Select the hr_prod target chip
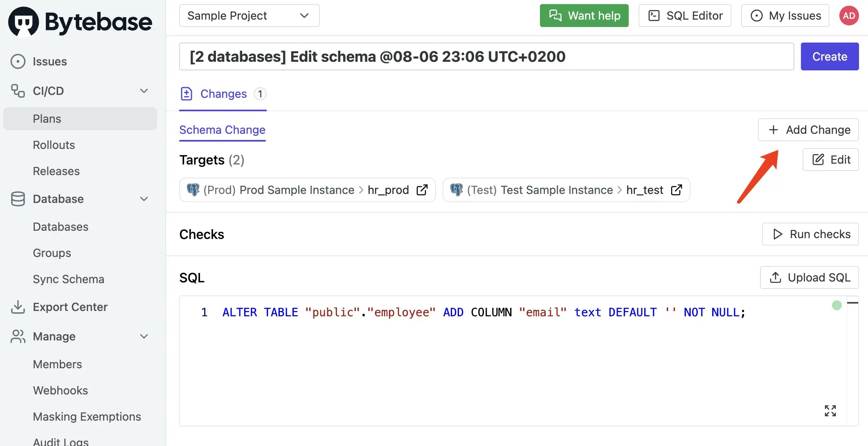Viewport: 868px width, 446px height. click(308, 190)
